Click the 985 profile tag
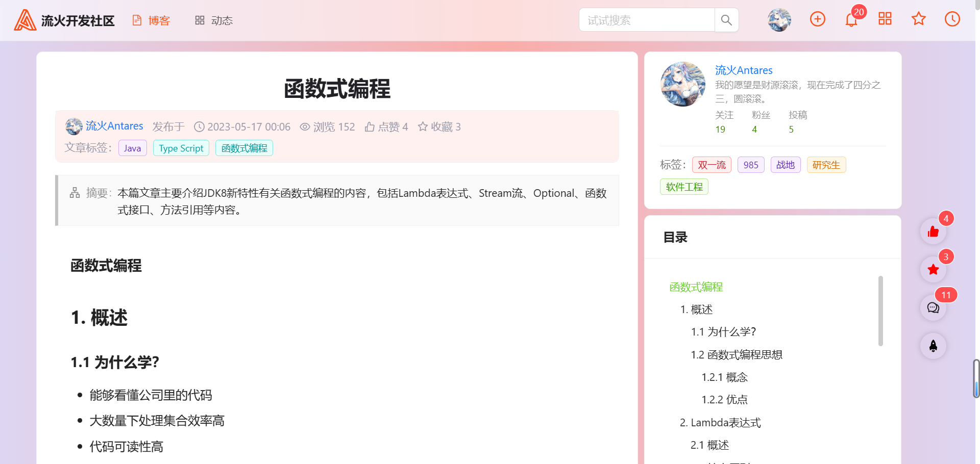This screenshot has width=980, height=464. click(x=751, y=165)
